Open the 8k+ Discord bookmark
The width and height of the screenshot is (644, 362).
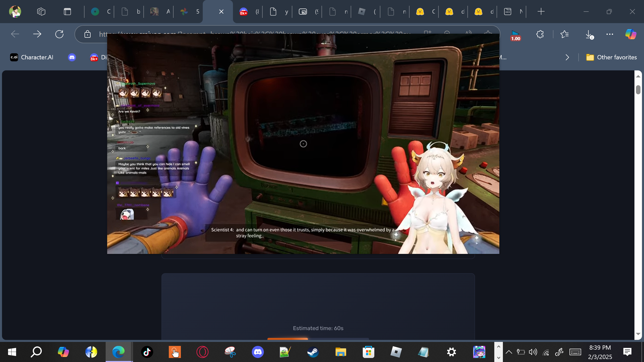[99, 58]
